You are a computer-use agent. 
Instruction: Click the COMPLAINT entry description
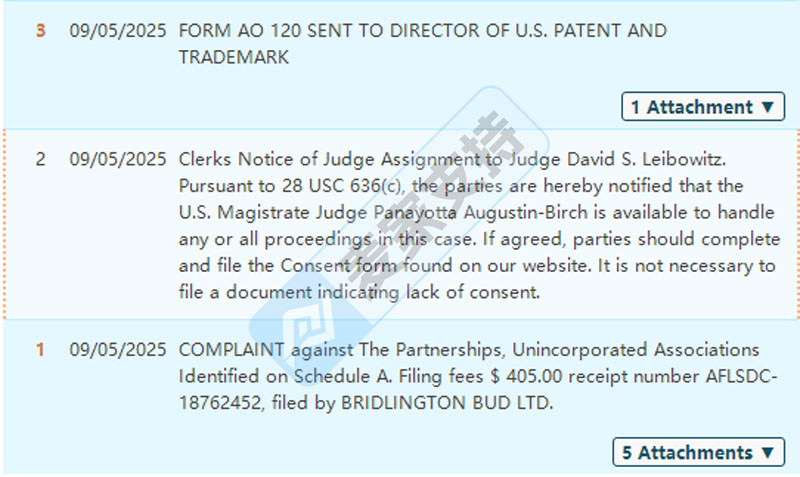pos(478,376)
